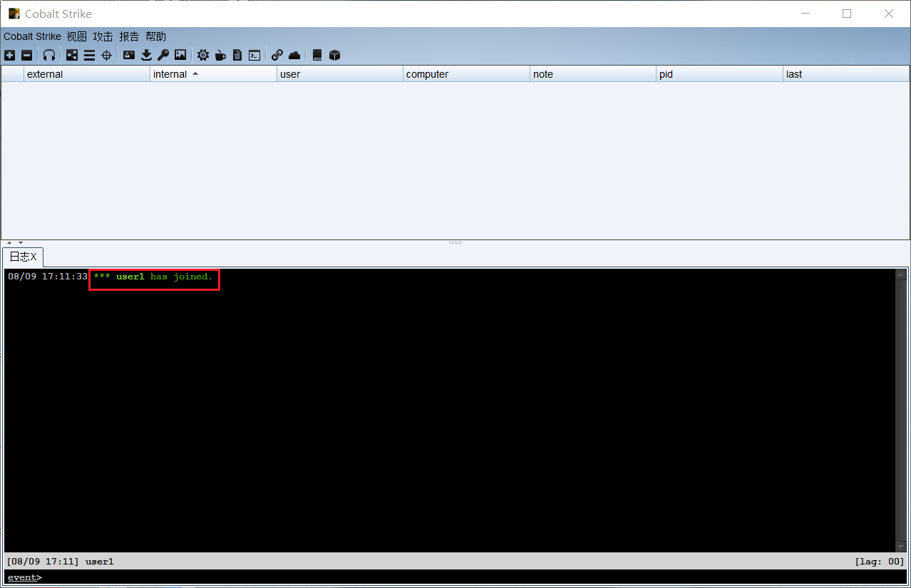The width and height of the screenshot is (911, 588).
Task: Click the terminal icon for scripted web delivery
Action: pyautogui.click(x=254, y=55)
